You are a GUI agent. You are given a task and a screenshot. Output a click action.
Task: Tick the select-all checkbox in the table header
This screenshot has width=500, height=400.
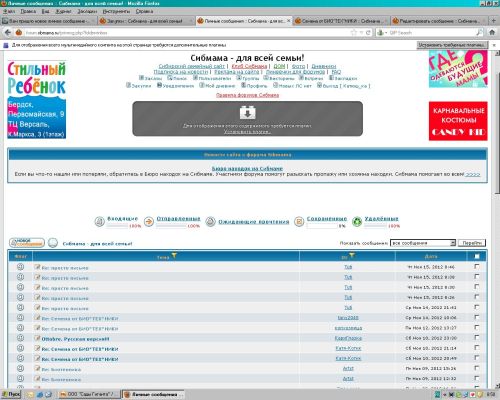pos(477,256)
